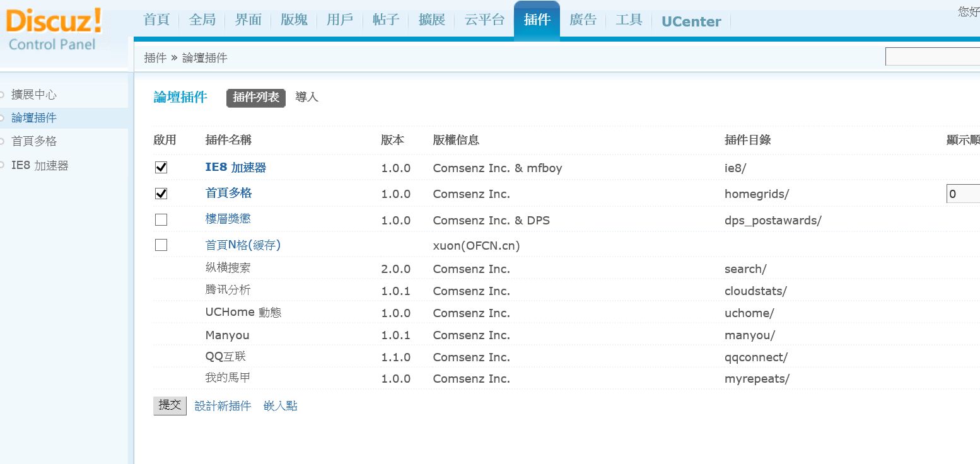
Task: Open 首頁多格 in the sidebar
Action: click(x=34, y=141)
